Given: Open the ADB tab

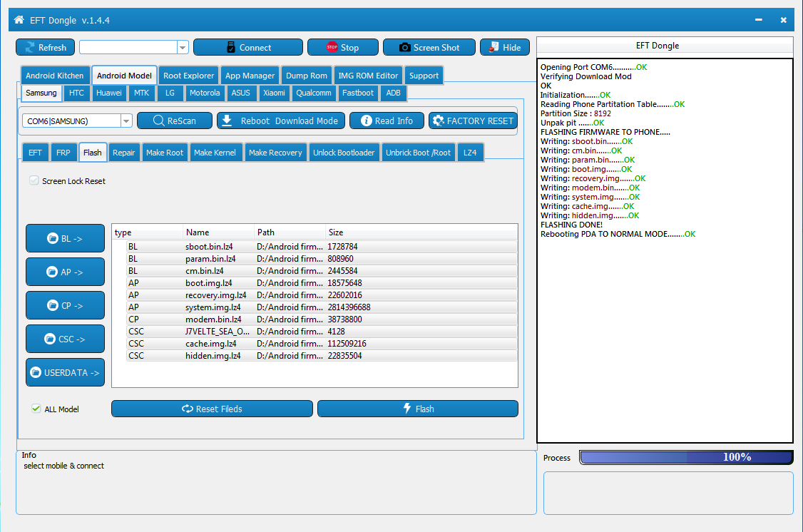Looking at the screenshot, I should pos(394,93).
